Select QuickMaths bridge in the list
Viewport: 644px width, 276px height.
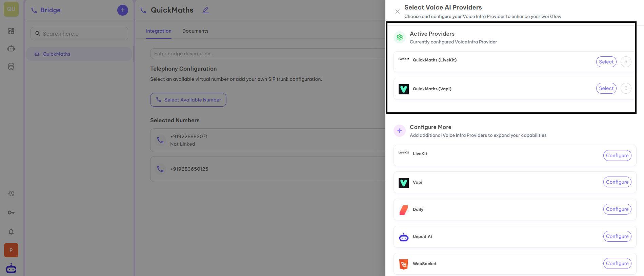click(x=79, y=54)
